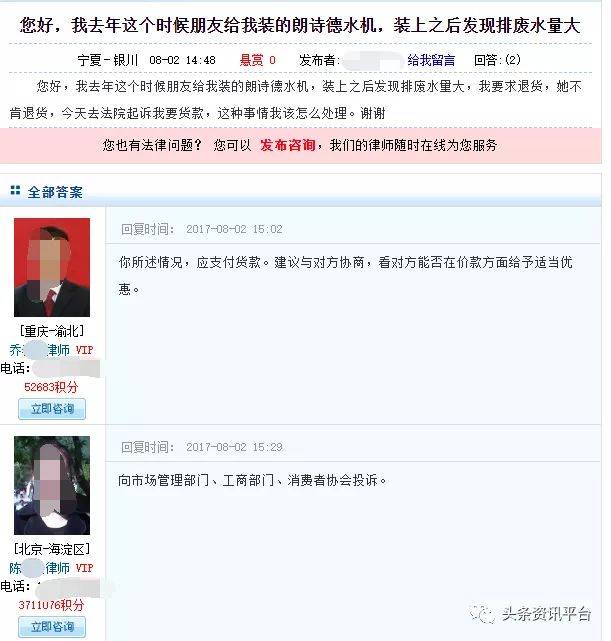Open the red-background lawyer profile photo
This screenshot has height=641, width=611.
point(52,267)
